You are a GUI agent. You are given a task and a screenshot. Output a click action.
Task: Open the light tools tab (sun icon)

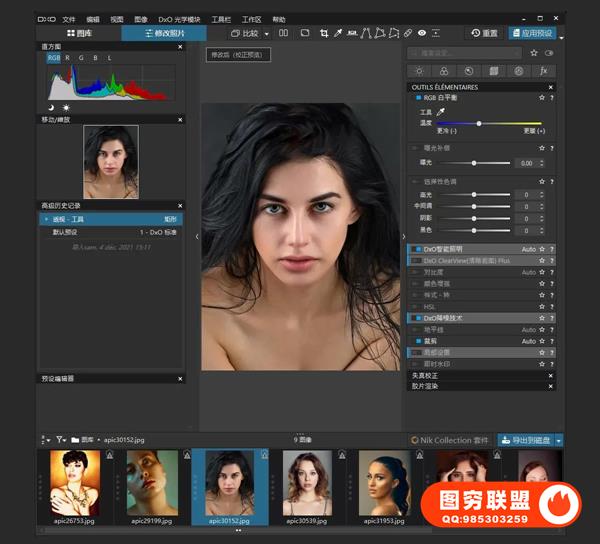(419, 71)
